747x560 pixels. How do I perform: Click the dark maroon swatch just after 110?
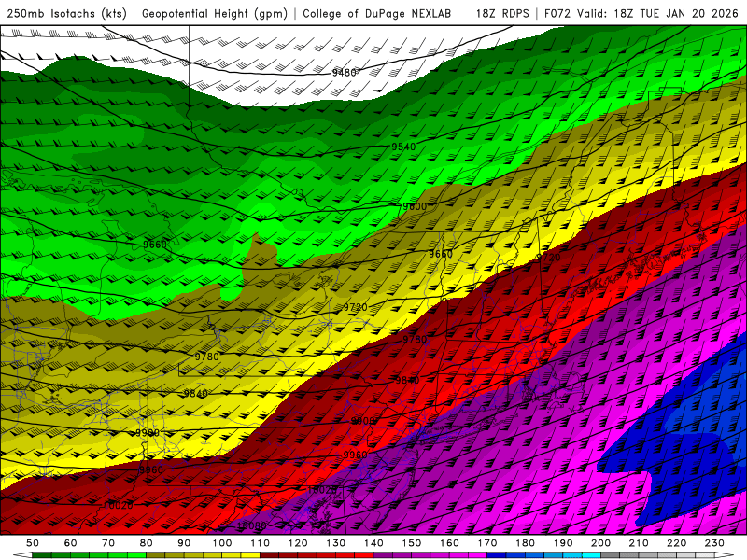click(270, 554)
